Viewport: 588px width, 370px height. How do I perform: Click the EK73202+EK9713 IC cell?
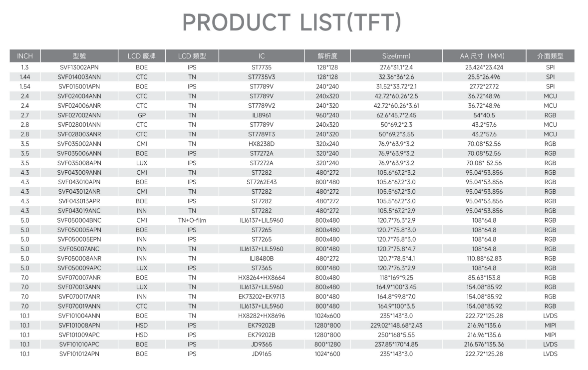[262, 297]
